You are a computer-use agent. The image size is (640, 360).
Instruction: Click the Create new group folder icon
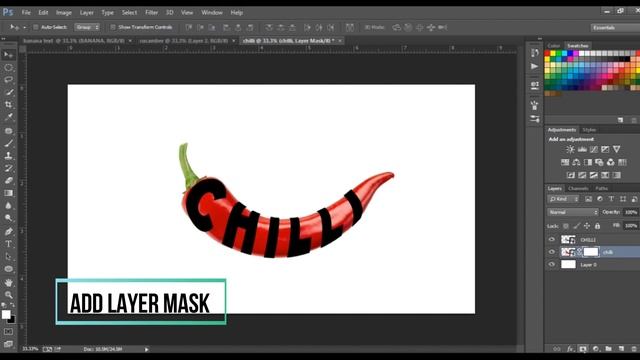609,349
